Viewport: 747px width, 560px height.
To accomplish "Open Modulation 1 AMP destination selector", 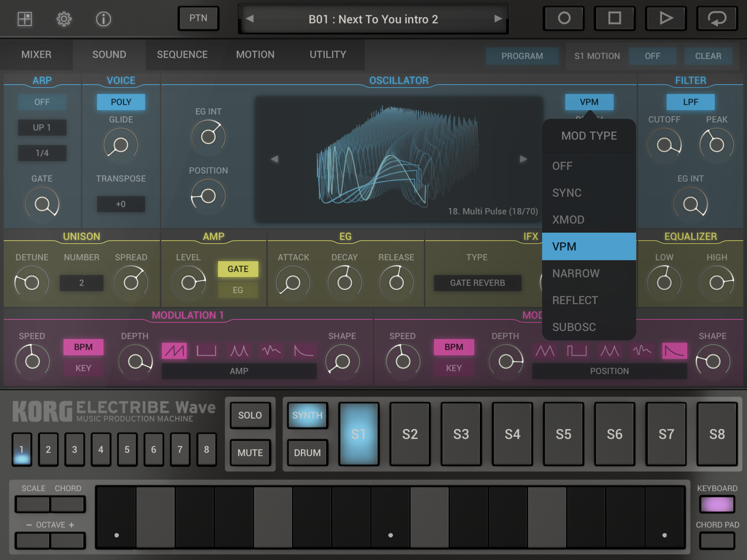I will (239, 371).
